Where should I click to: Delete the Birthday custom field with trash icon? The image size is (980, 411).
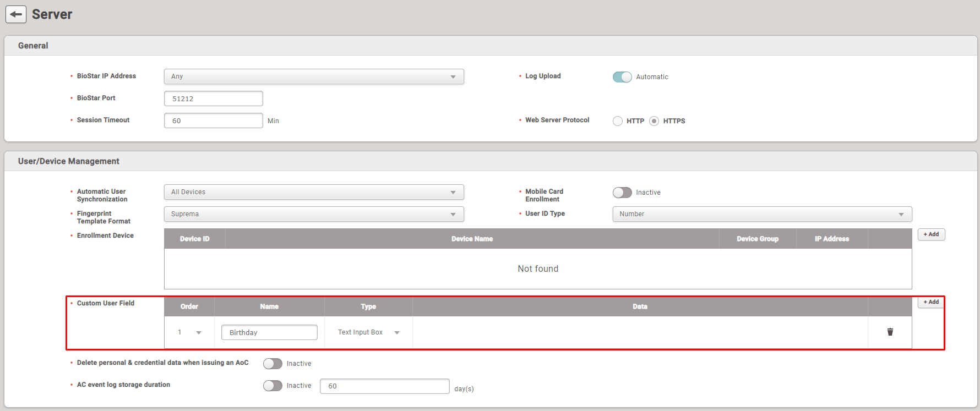pos(890,332)
